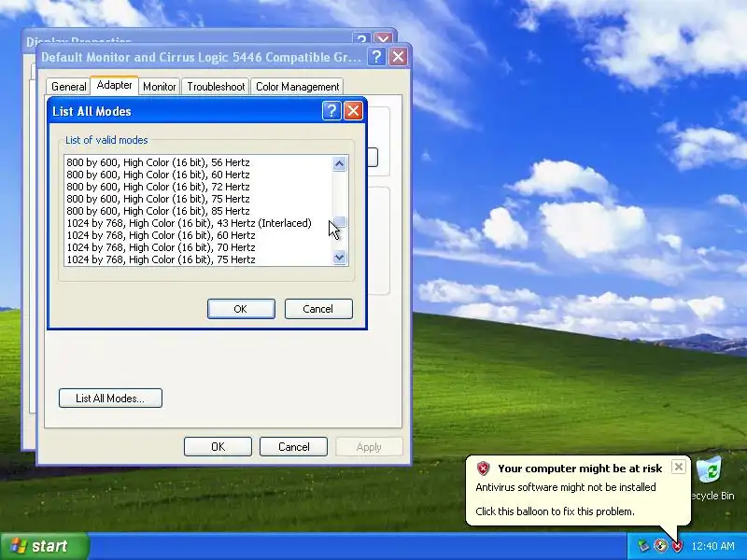Select 1024 by 768, 16 bit, 70 Hertz
Viewport: 747px width, 560px height.
198,247
